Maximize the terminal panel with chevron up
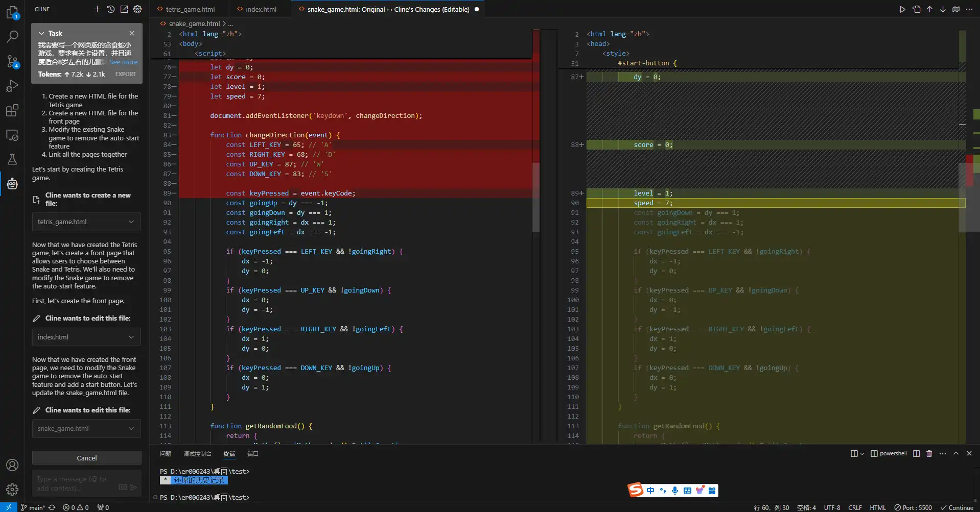Viewport: 980px width, 512px height. (956, 453)
